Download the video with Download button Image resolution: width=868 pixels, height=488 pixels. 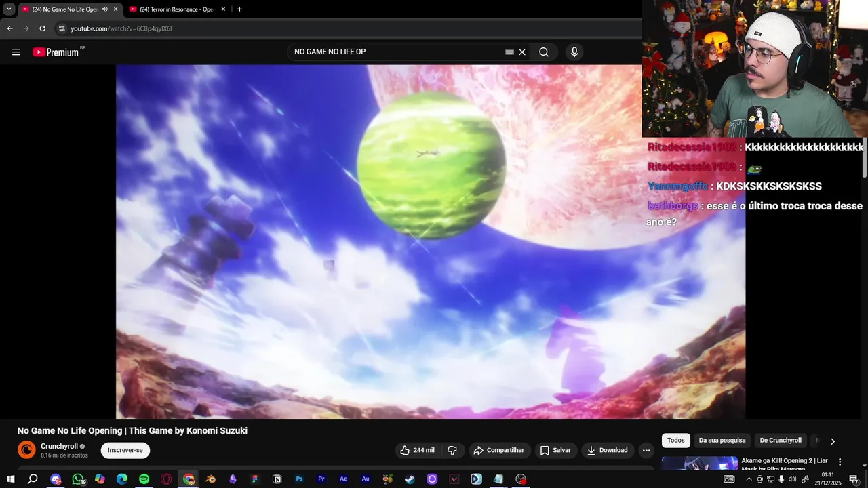608,450
